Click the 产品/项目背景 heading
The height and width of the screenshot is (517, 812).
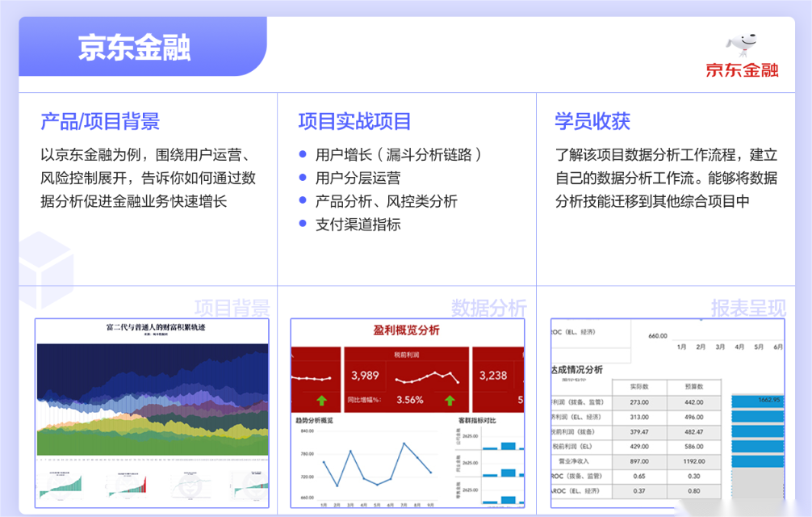click(100, 122)
